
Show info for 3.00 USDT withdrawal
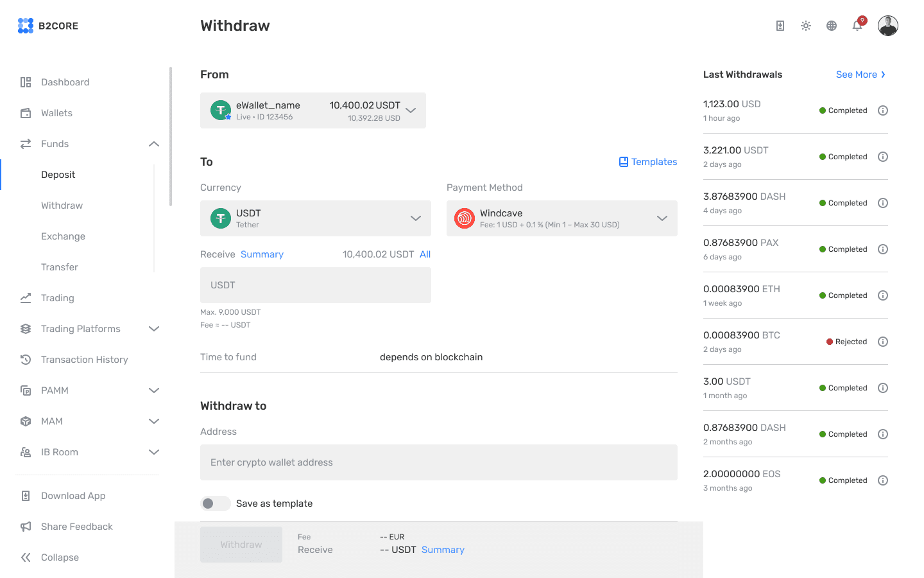(883, 388)
